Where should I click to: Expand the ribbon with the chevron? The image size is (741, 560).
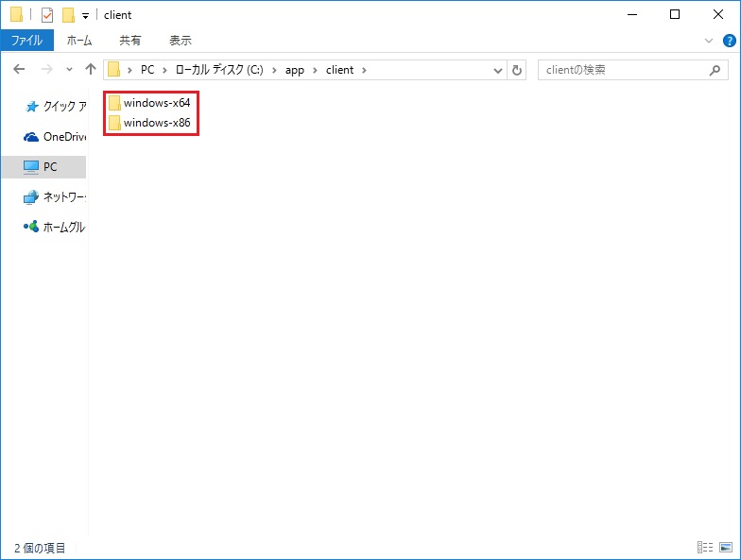[x=710, y=41]
